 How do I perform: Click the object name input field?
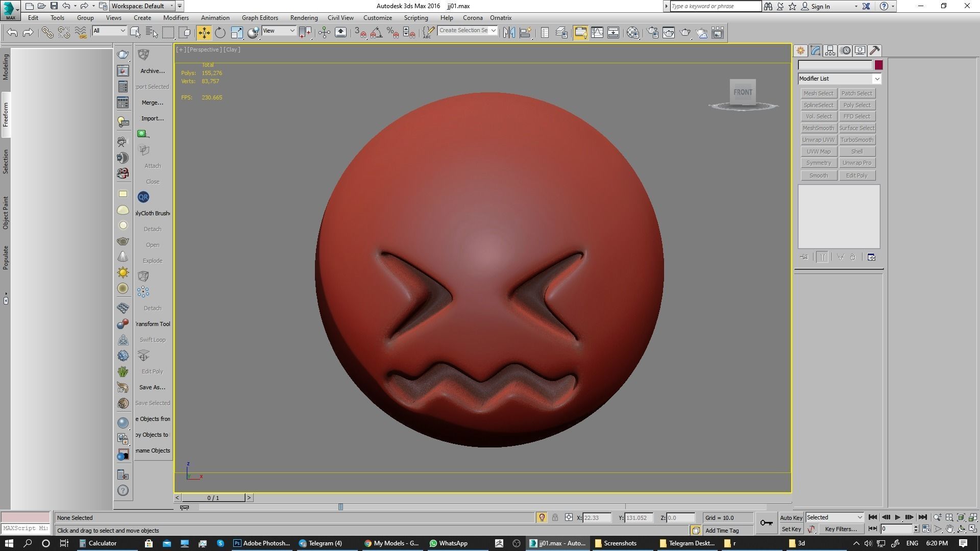[835, 65]
